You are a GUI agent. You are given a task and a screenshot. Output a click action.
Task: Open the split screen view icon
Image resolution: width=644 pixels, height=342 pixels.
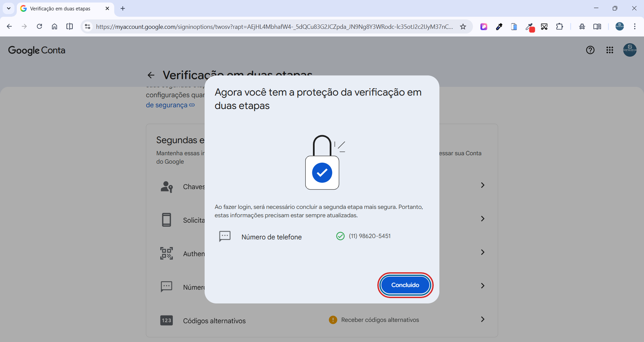70,26
